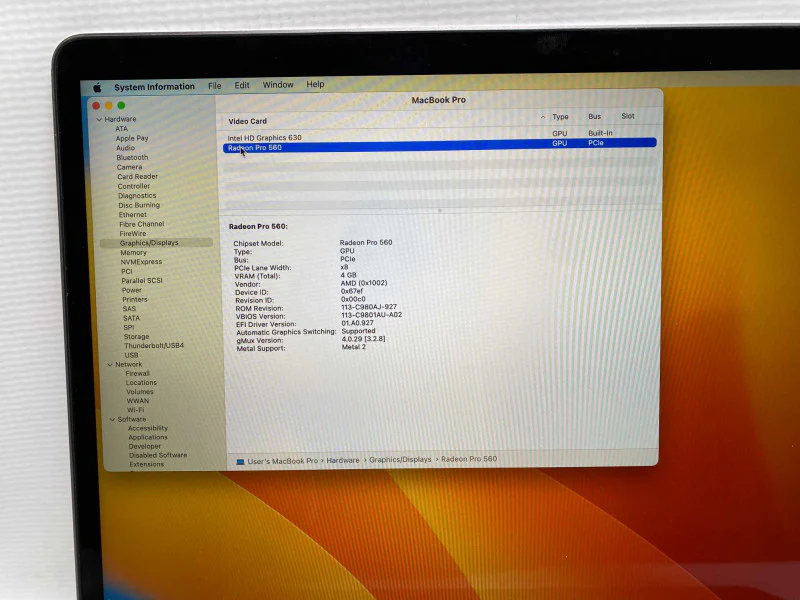Click the Bus column header
The image size is (800, 600).
(594, 116)
